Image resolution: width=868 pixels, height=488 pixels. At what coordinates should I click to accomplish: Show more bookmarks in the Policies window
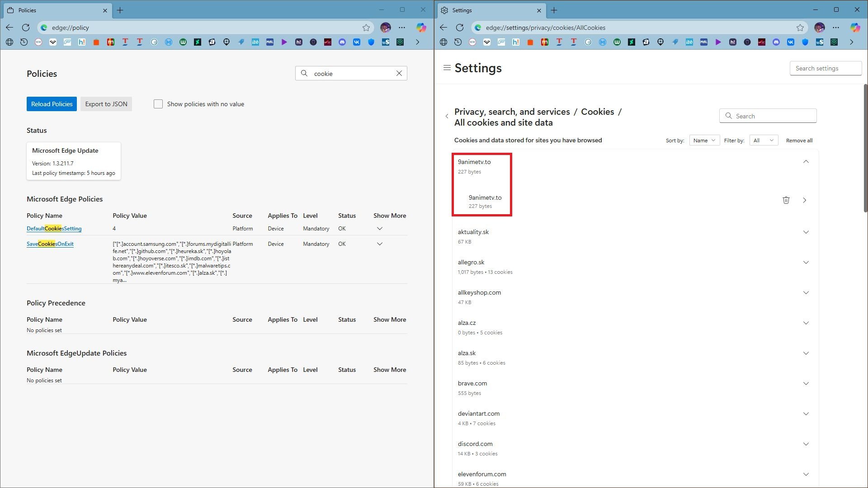pos(418,42)
